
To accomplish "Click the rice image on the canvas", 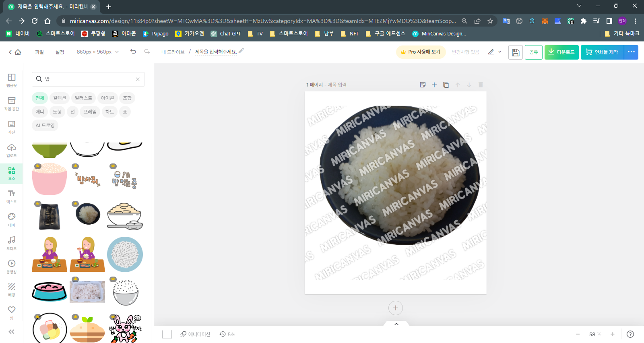I will pos(400,175).
